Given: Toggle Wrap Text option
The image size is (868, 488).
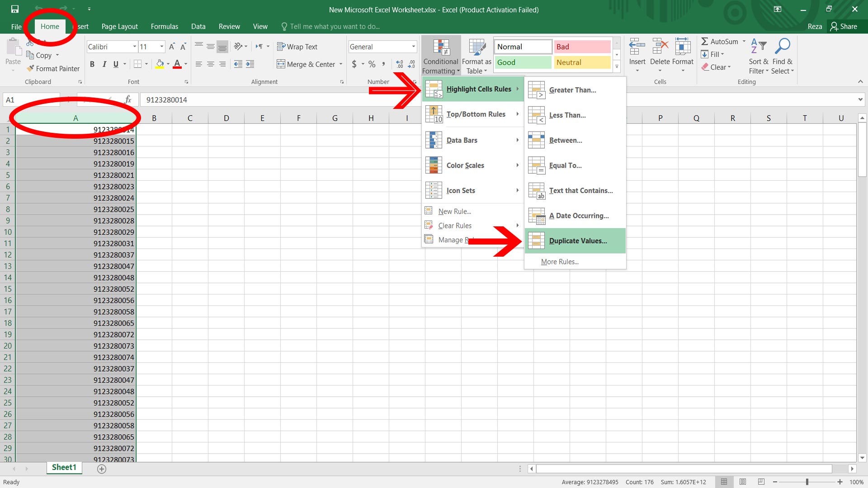Looking at the screenshot, I should (x=297, y=47).
